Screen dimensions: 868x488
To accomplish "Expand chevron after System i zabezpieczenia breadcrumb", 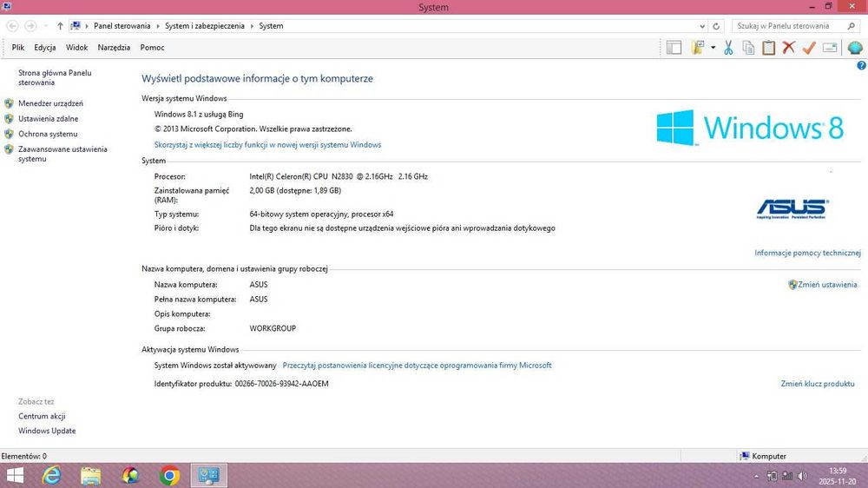I will pyautogui.click(x=252, y=26).
